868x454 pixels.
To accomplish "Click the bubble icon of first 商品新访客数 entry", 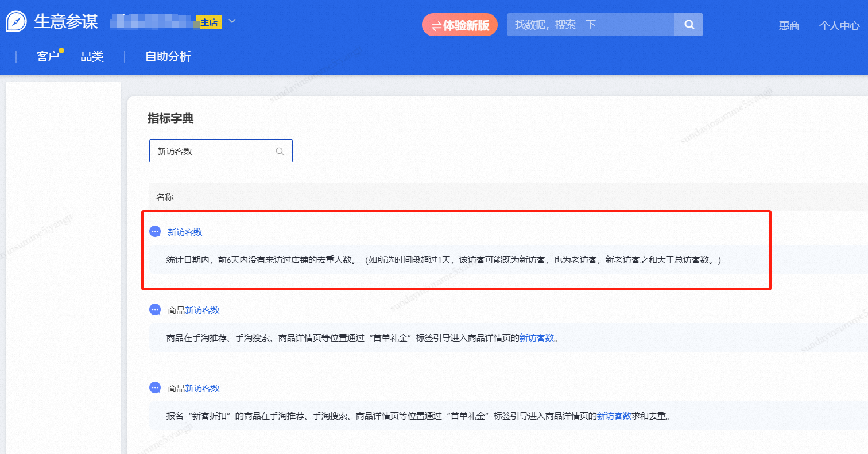I will tap(155, 310).
